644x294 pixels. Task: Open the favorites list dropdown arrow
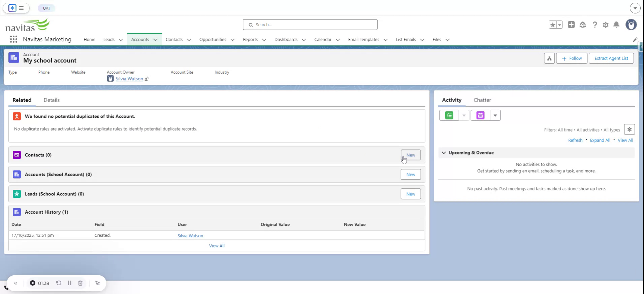coord(559,25)
